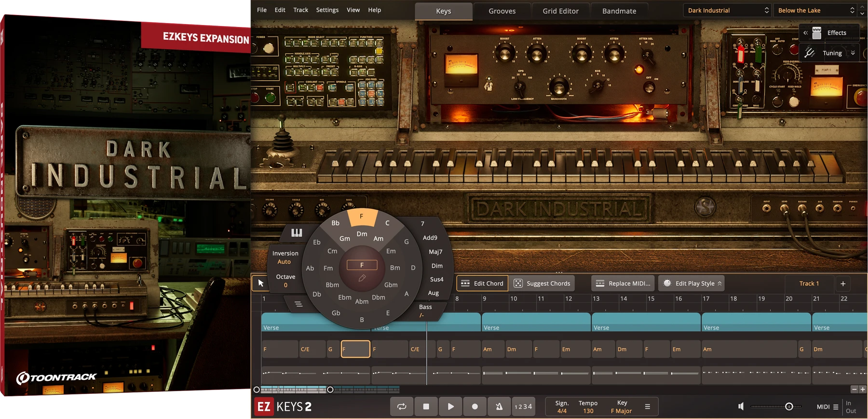Toggle the 7 chord extension
The height and width of the screenshot is (419, 868).
click(422, 223)
